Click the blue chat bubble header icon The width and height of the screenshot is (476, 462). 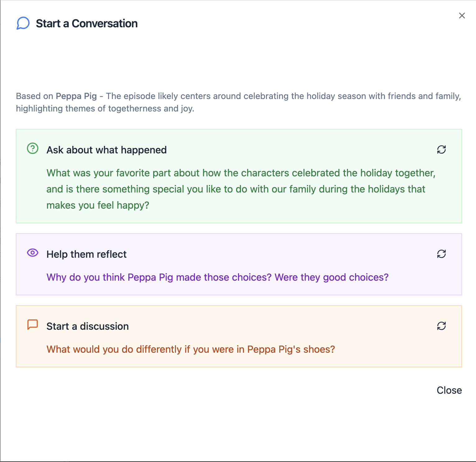tap(23, 23)
